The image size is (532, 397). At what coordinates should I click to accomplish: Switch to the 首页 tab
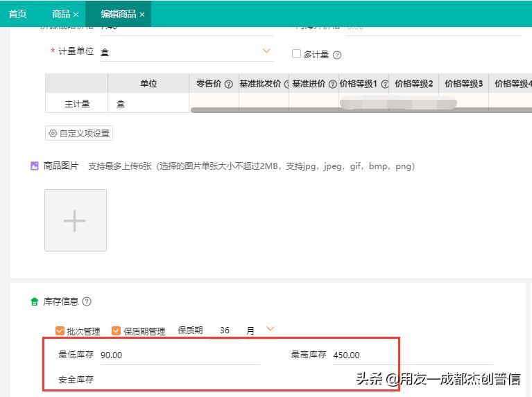click(17, 14)
